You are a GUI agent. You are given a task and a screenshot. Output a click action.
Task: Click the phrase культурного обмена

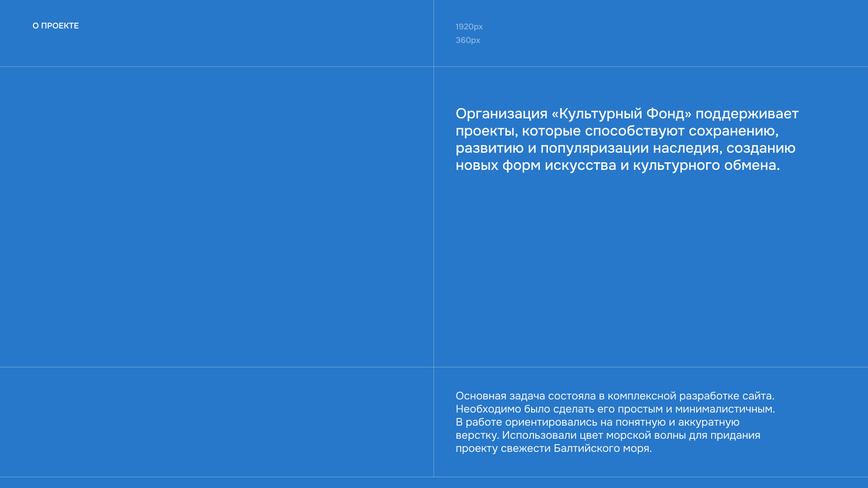[706, 165]
